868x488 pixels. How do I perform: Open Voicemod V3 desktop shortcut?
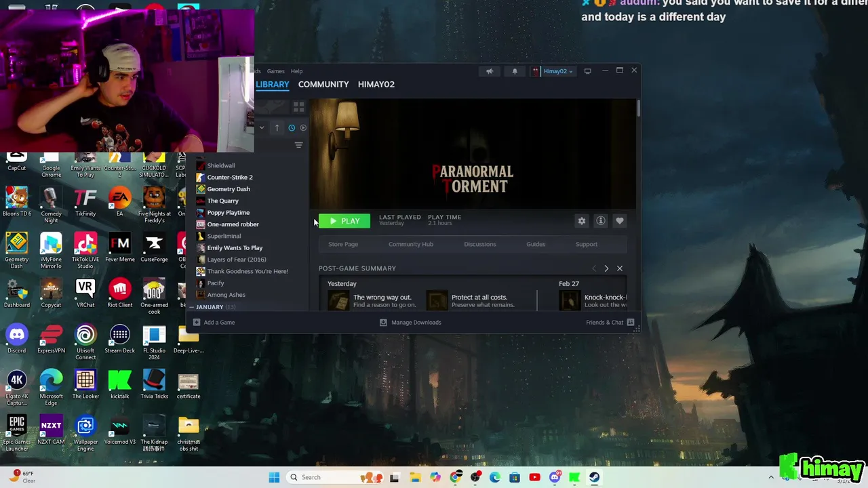tap(119, 430)
